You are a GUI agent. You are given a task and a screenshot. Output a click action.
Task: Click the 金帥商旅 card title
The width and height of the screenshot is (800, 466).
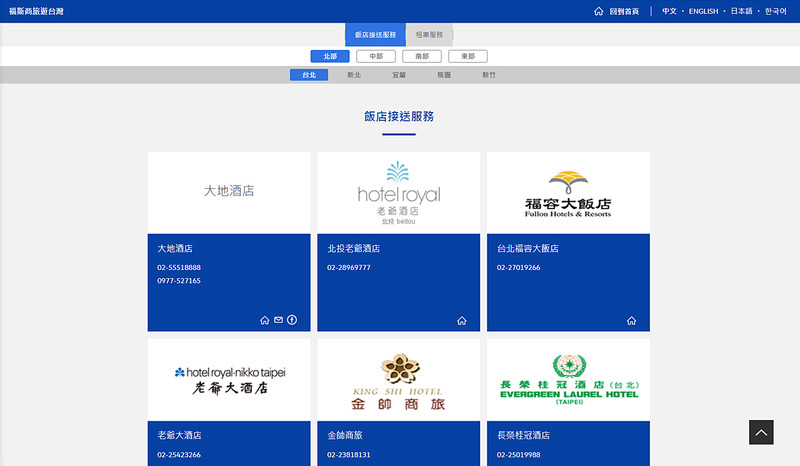coord(345,435)
